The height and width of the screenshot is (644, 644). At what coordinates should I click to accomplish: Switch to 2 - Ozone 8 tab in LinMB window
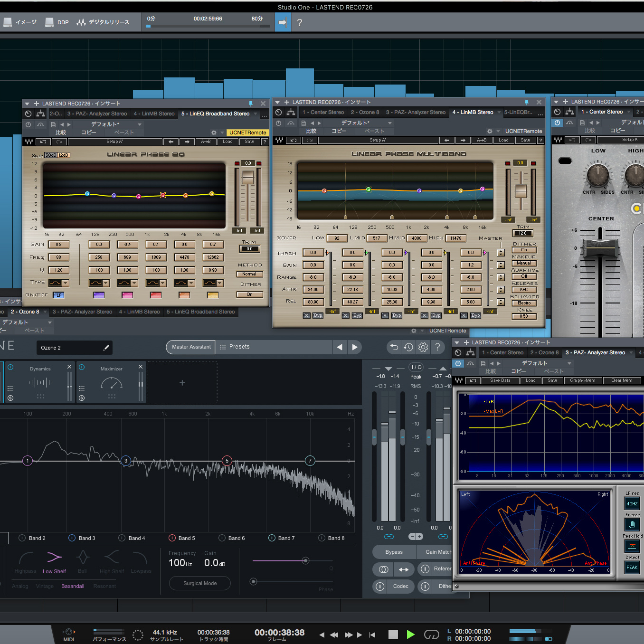point(365,112)
